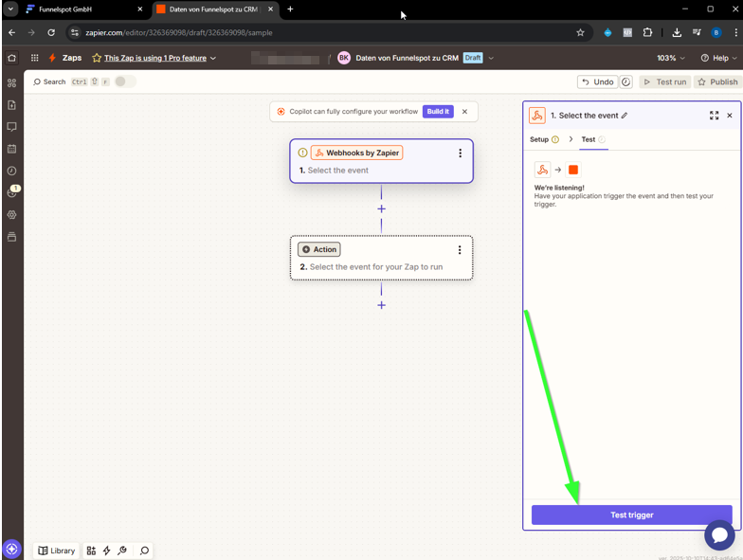Open the browser tab search chevron

click(10, 9)
